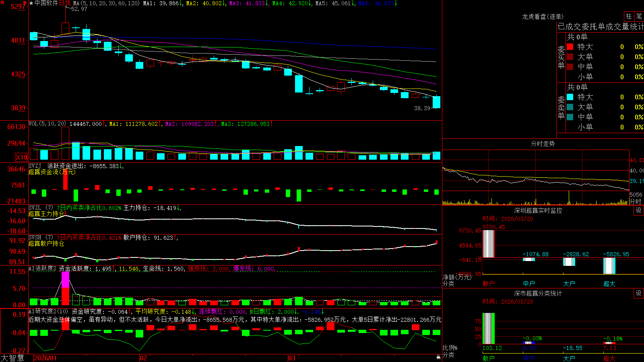Screen dimensions: 644x362
Task: Click the teal 大单 sell-order swatch
Action: (x=570, y=107)
